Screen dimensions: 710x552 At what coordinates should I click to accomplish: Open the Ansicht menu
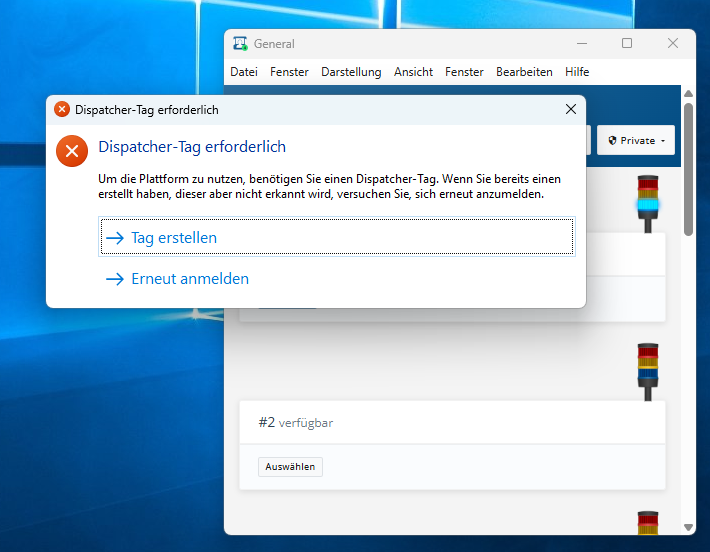(414, 72)
